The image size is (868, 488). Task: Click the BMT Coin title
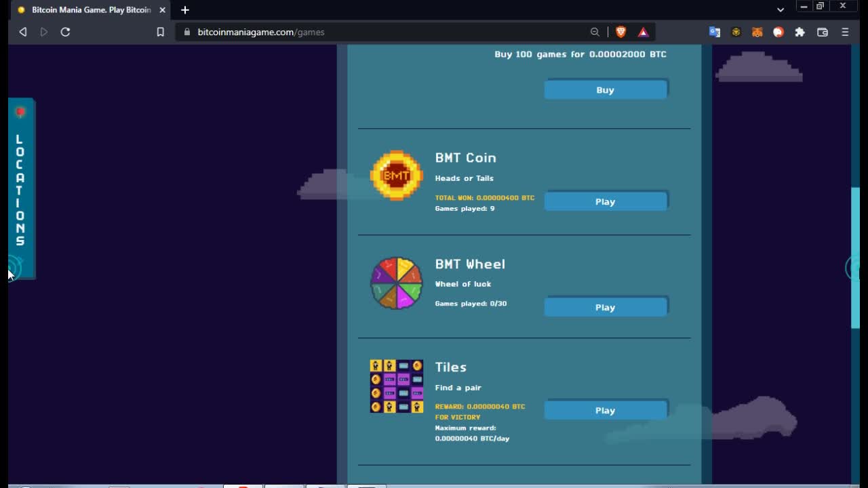pos(466,157)
